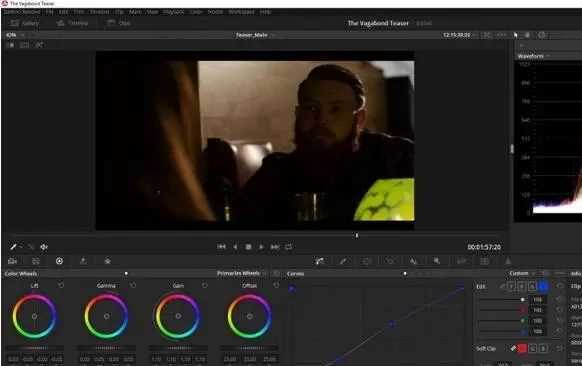
Task: Jump to first frame in viewer
Action: point(221,247)
